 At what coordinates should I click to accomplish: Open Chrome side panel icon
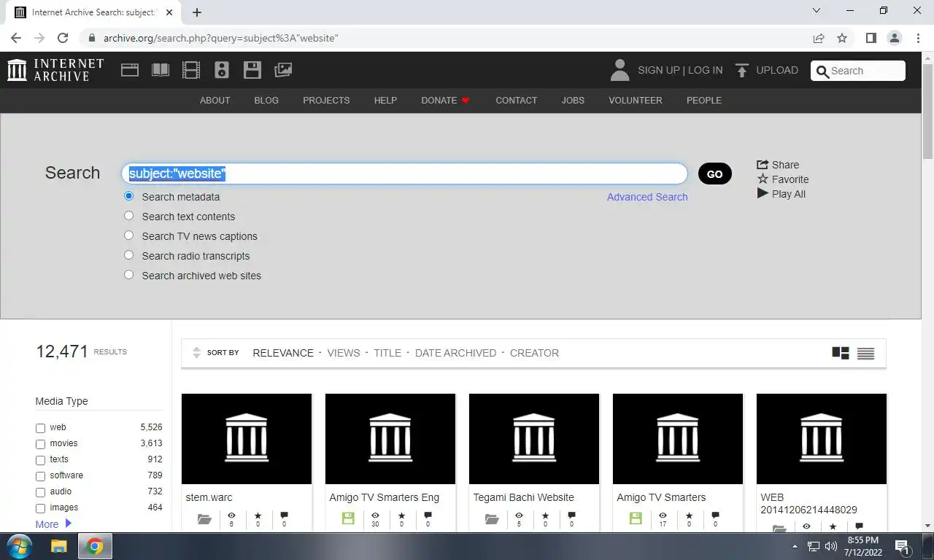871,38
